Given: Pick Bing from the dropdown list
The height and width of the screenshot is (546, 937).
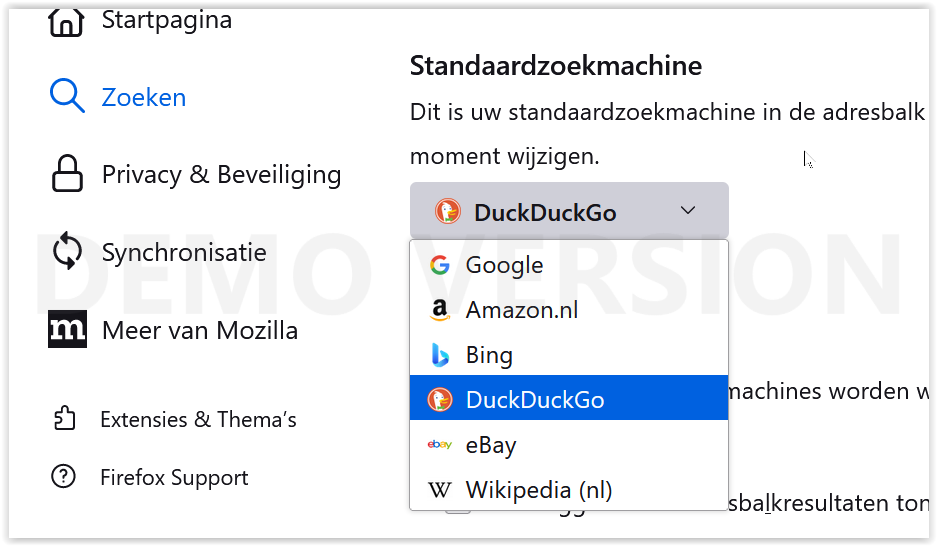Looking at the screenshot, I should [569, 354].
